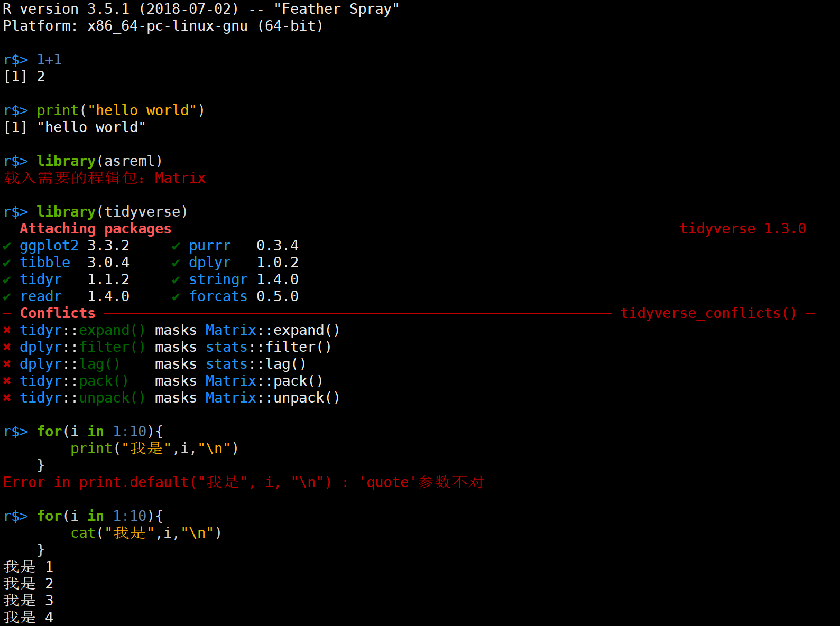Click the 'stringr' package name

(x=218, y=279)
